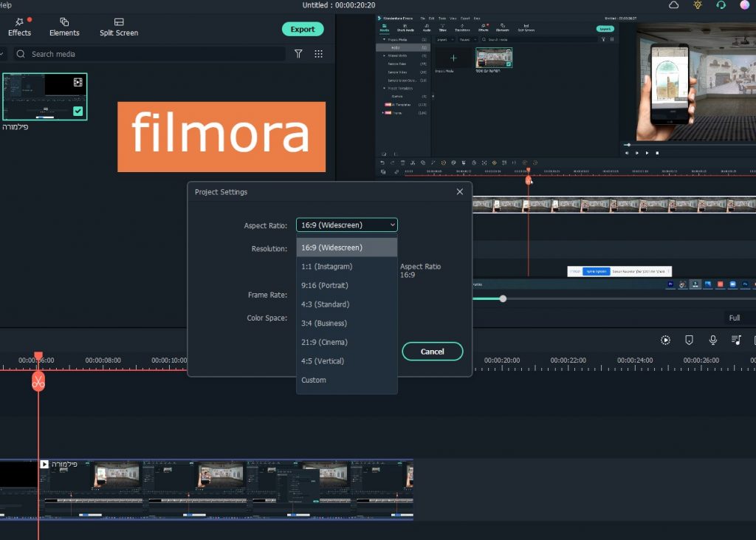
Task: Click the 'Aspect Ratio 16:9' info text
Action: (x=420, y=270)
